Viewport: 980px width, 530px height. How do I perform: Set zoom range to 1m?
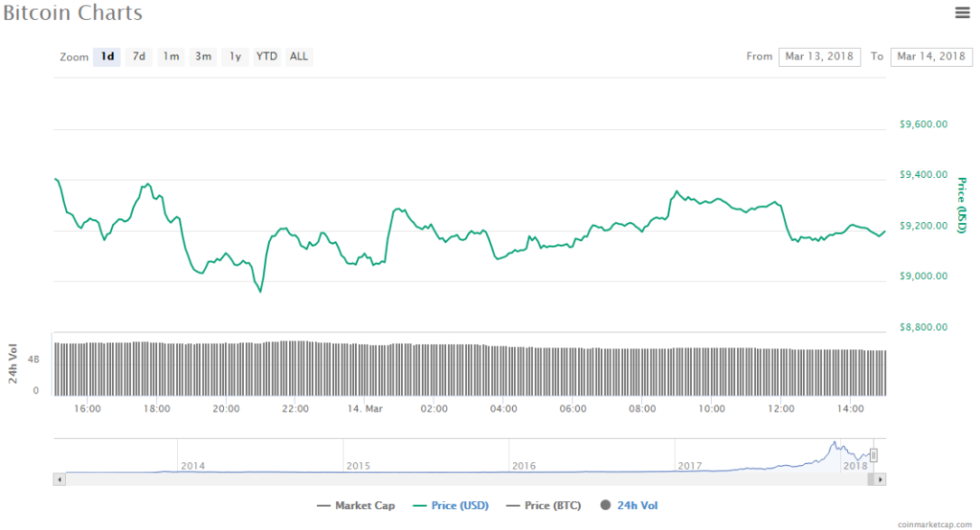pos(170,56)
